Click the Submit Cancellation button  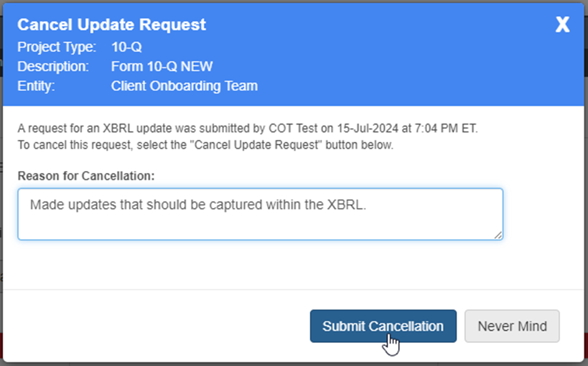click(383, 326)
